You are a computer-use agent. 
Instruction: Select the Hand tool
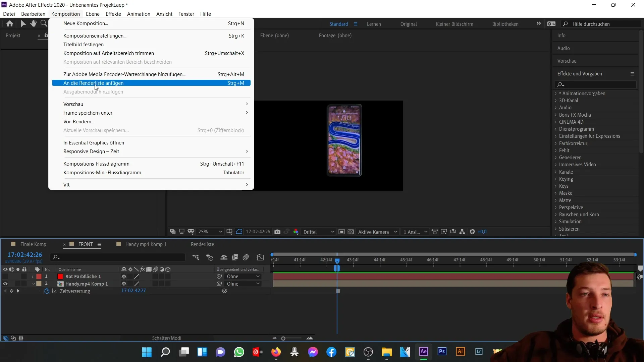33,23
